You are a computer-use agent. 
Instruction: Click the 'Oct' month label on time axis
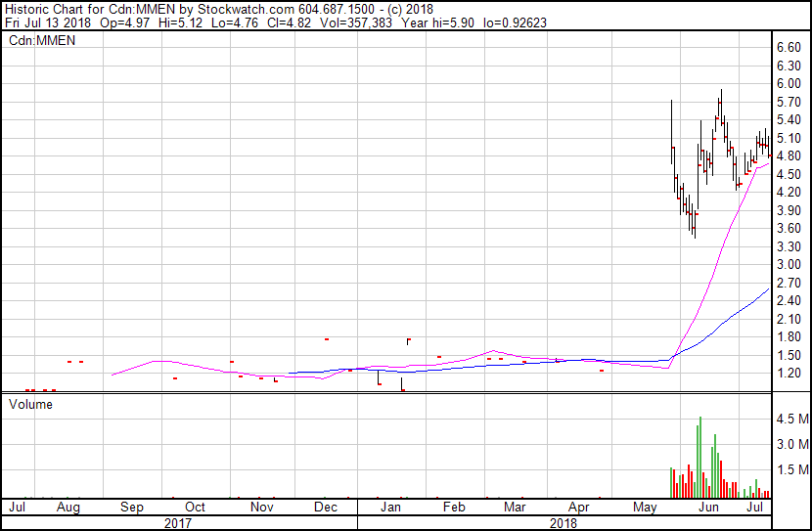195,508
